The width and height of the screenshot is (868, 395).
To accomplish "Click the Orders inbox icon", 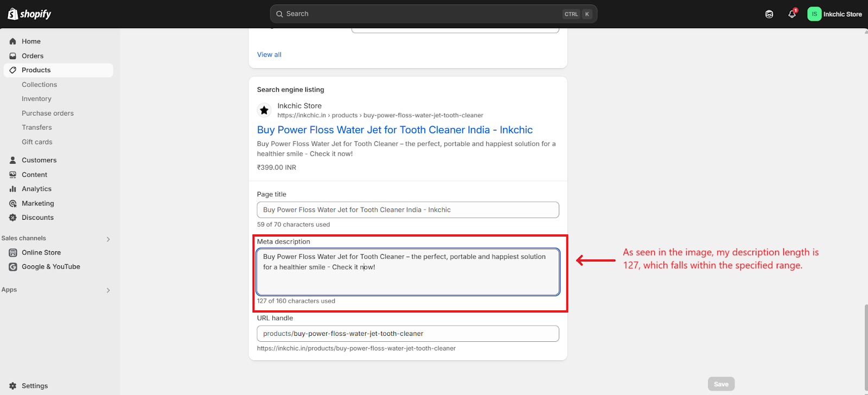I will 12,56.
